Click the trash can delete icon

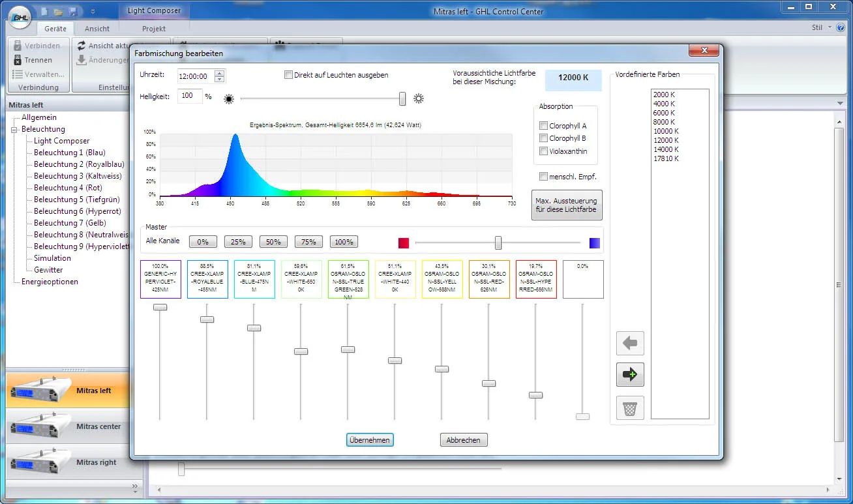pyautogui.click(x=630, y=408)
